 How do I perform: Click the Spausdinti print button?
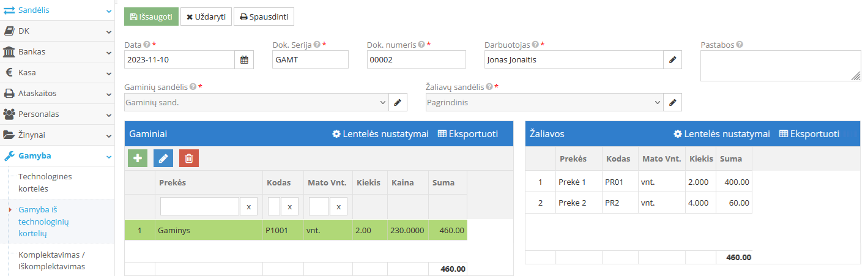click(x=264, y=17)
